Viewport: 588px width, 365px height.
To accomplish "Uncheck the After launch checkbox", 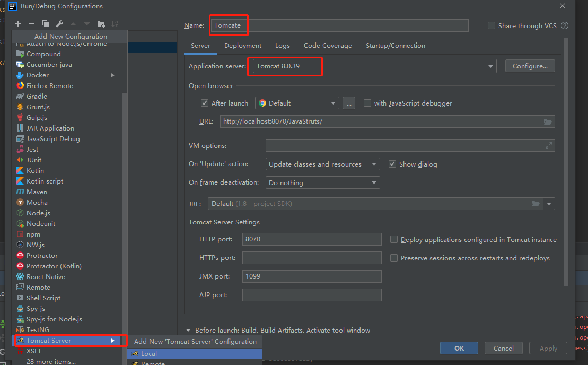I will 204,103.
